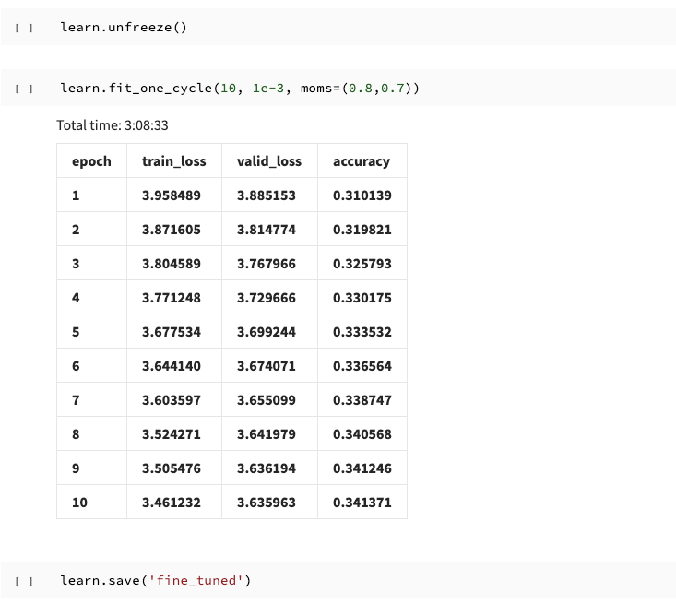Select accuracy value 0.338747
Image resolution: width=676 pixels, height=616 pixels.
(x=362, y=400)
